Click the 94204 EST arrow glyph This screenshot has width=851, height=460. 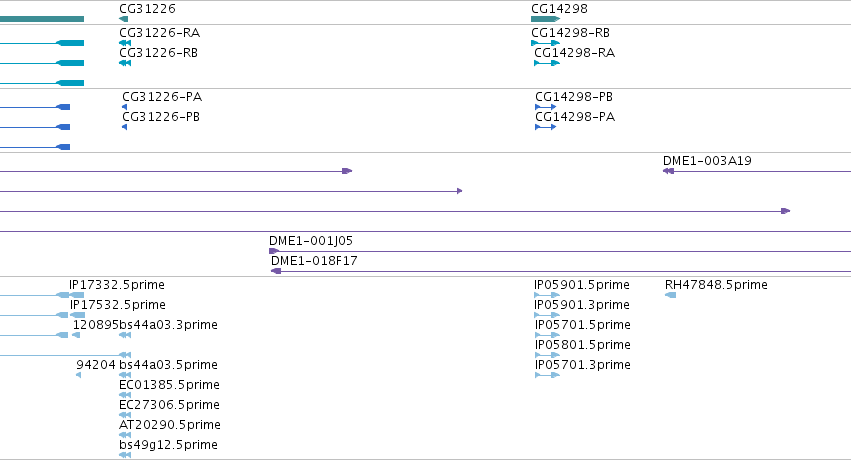(79, 375)
